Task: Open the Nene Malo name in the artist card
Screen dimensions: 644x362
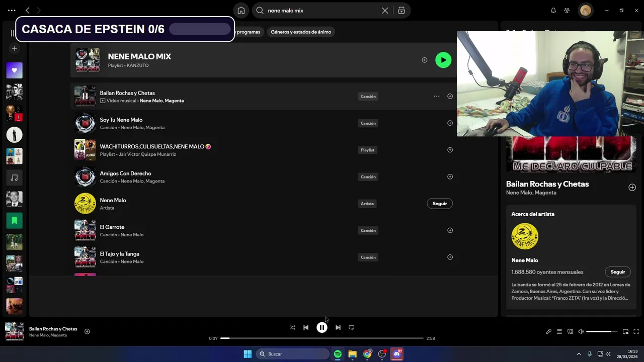Action: point(525,260)
